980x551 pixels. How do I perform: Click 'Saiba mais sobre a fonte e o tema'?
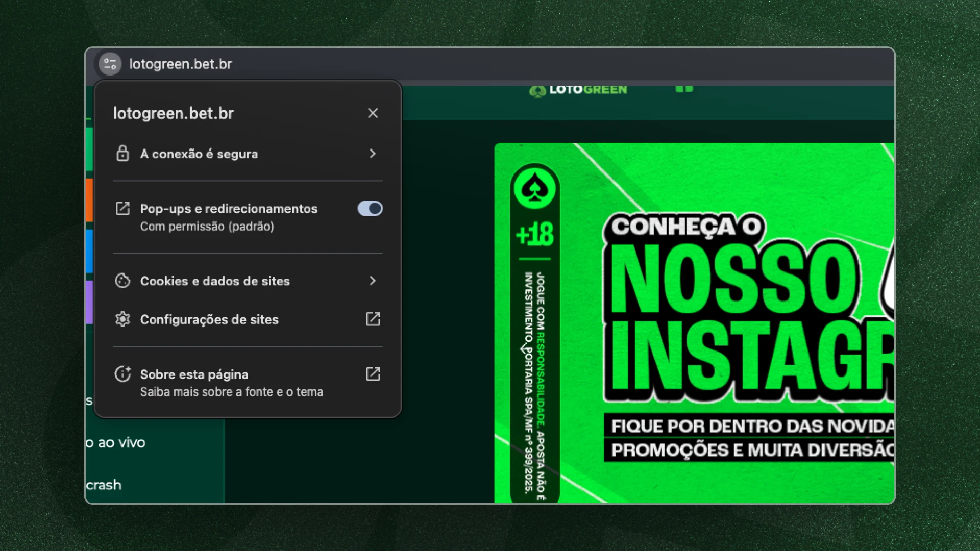232,392
